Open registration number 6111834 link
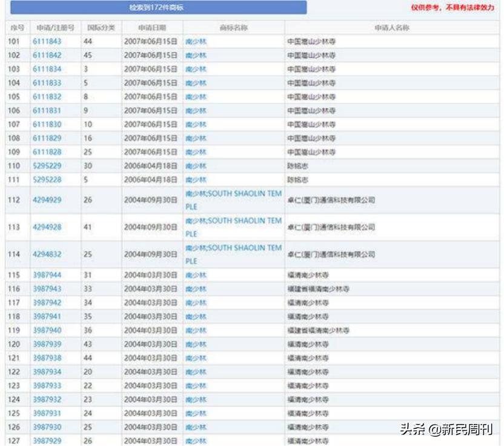Image resolution: width=504 pixels, height=447 pixels. [47, 69]
